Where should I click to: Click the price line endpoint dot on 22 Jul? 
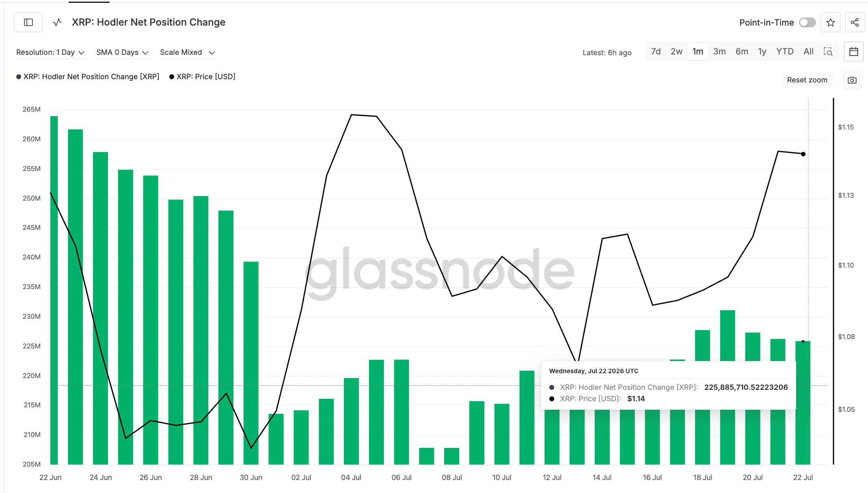(803, 154)
